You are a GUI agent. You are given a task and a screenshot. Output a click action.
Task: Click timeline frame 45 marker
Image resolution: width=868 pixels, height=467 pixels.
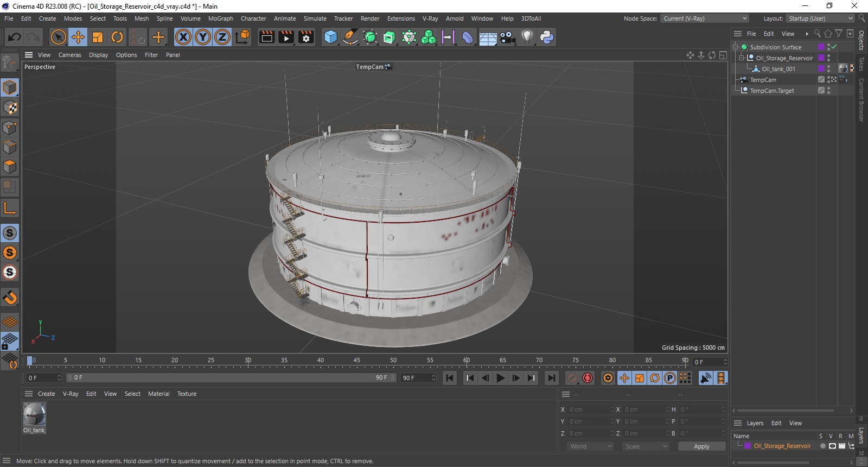click(356, 360)
